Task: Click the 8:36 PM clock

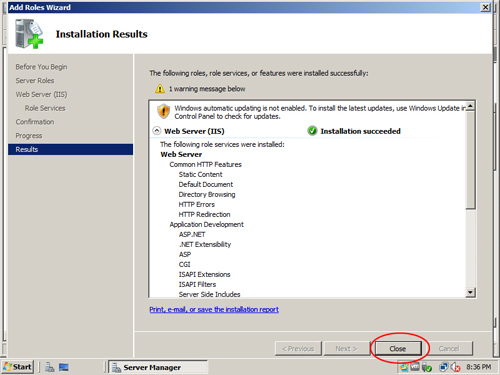Action: pyautogui.click(x=479, y=367)
